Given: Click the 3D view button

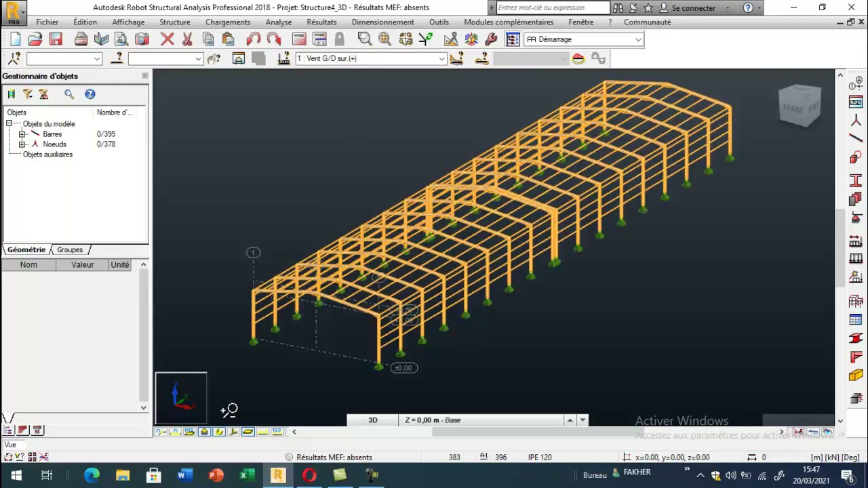Looking at the screenshot, I should pos(373,420).
